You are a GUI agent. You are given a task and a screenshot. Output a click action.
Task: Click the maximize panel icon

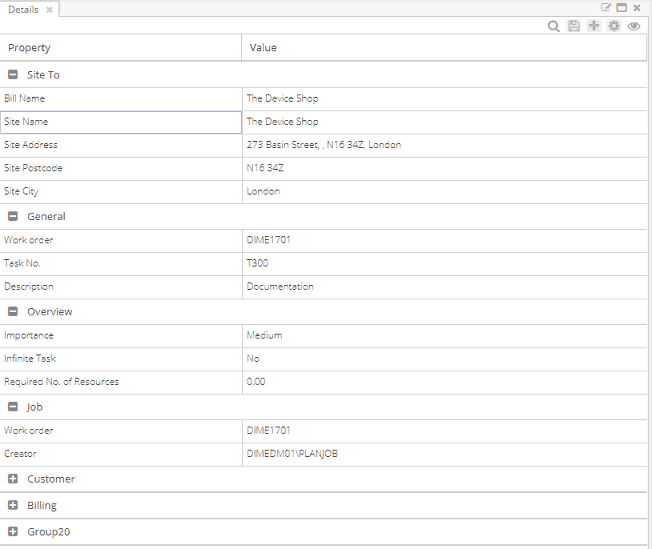click(x=622, y=7)
